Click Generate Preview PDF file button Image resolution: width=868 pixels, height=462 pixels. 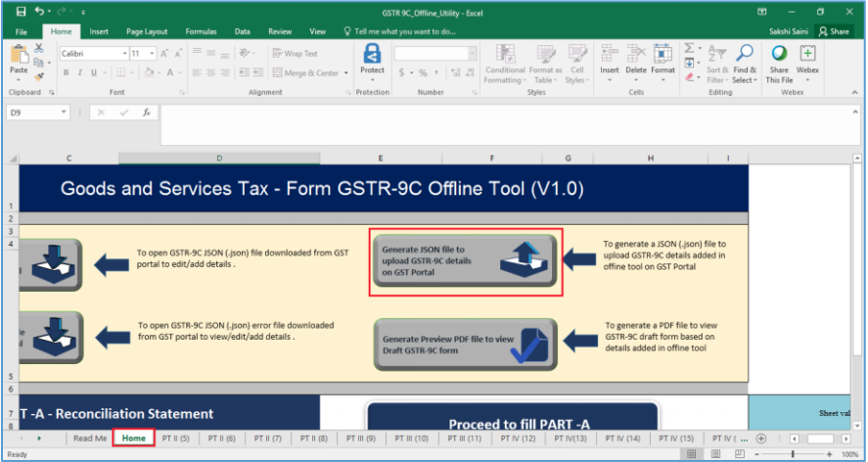click(x=466, y=344)
